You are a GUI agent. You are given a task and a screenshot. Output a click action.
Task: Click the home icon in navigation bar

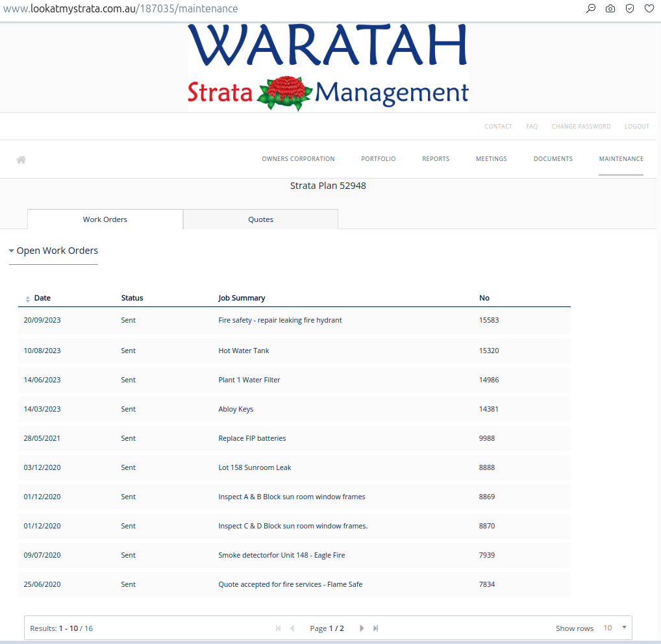[x=21, y=159]
